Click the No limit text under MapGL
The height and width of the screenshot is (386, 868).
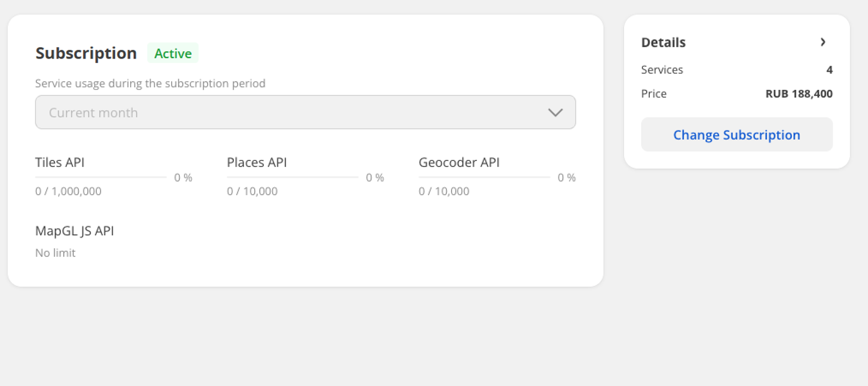(55, 253)
